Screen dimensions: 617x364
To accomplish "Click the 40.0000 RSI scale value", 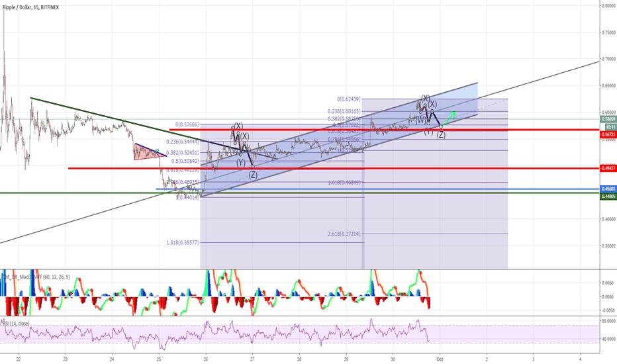I will [608, 339].
